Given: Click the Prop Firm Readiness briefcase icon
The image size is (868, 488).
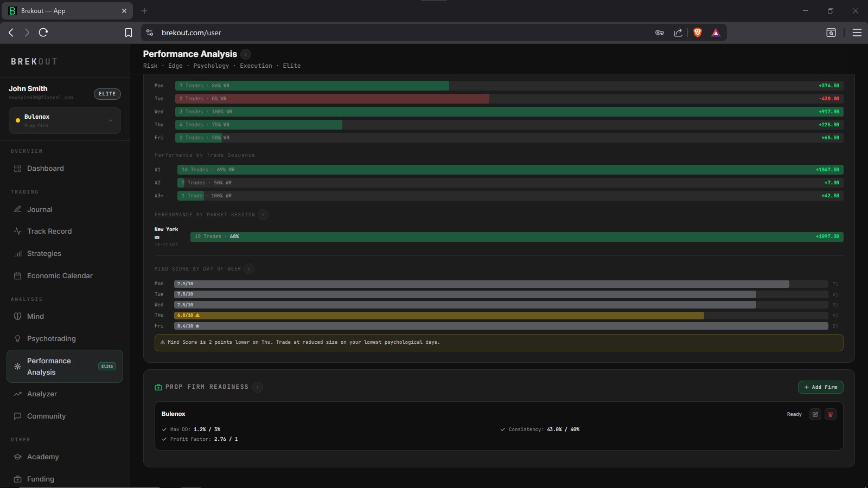Looking at the screenshot, I should pyautogui.click(x=158, y=387).
